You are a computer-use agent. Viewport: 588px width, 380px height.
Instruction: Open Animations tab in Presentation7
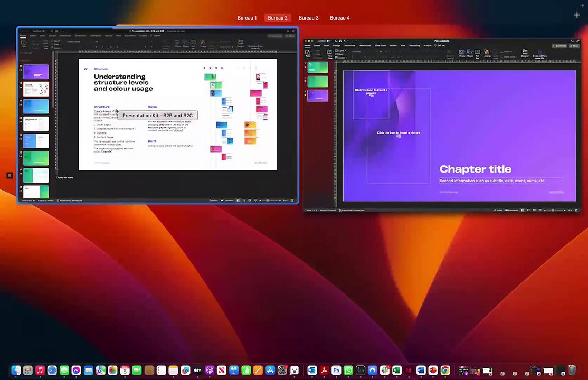(x=365, y=46)
